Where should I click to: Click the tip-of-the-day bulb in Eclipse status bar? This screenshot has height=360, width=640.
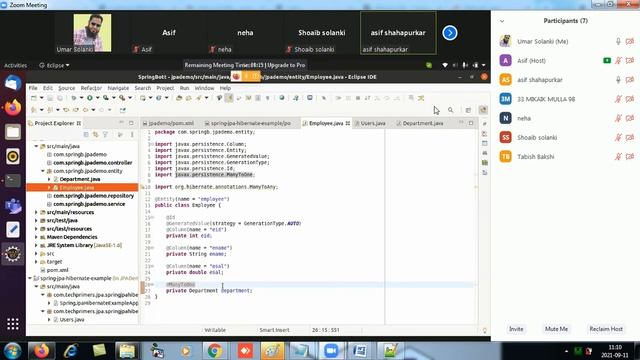click(x=484, y=330)
